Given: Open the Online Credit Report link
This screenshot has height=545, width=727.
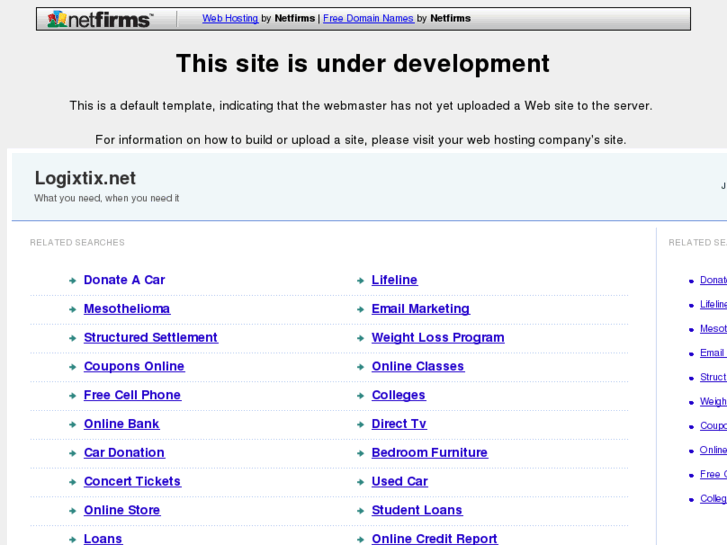Looking at the screenshot, I should [x=434, y=539].
